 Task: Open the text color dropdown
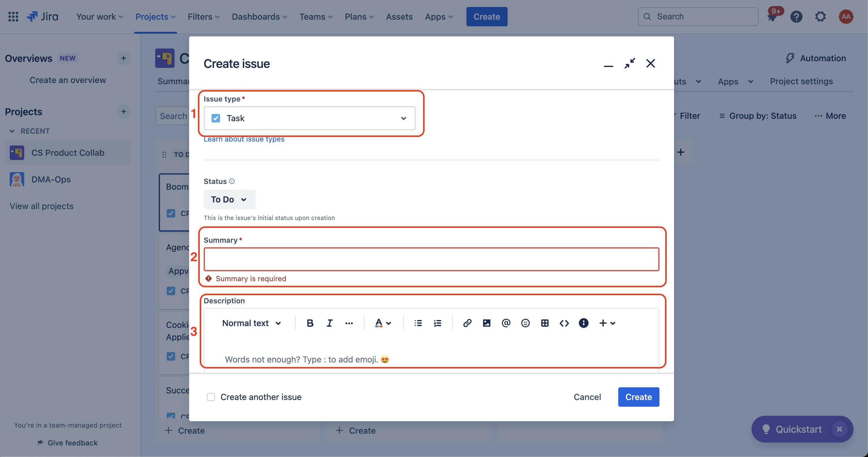(383, 323)
